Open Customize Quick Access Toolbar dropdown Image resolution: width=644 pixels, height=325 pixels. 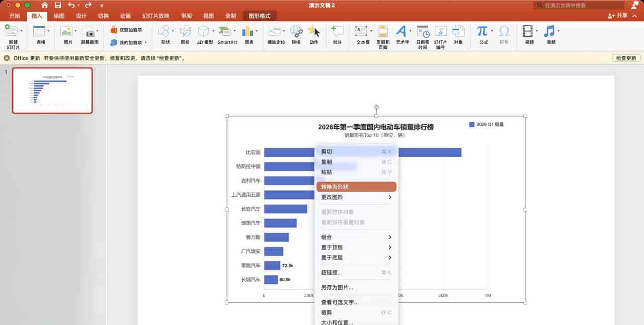point(102,5)
